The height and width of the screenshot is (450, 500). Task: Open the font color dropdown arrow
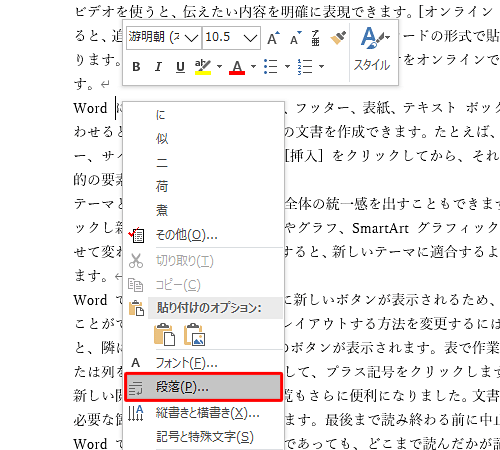pos(253,67)
